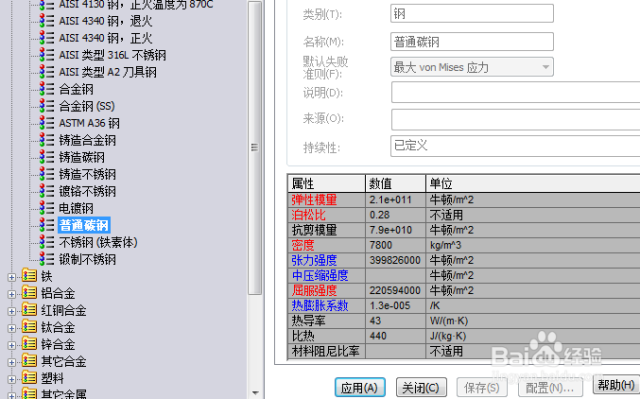Click the 持续性 field showing 已定义
Viewport: 640px width, 399px height.
[x=515, y=146]
